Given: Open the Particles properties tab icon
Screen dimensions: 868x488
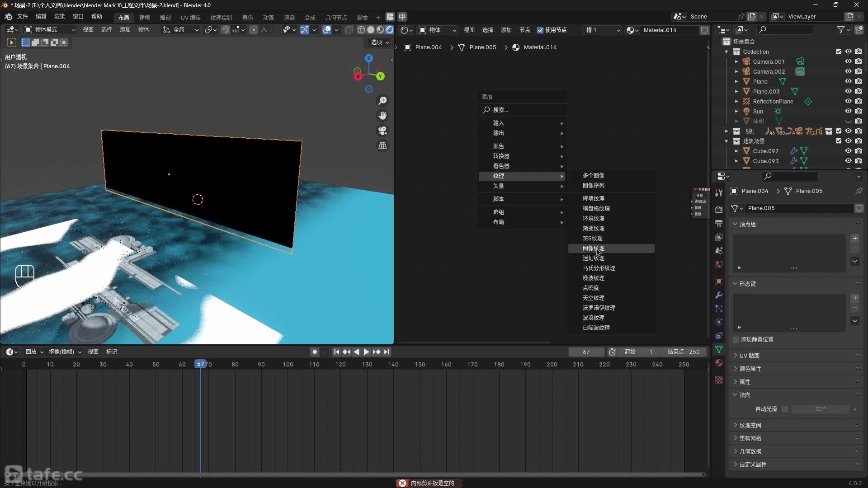Looking at the screenshot, I should (719, 308).
